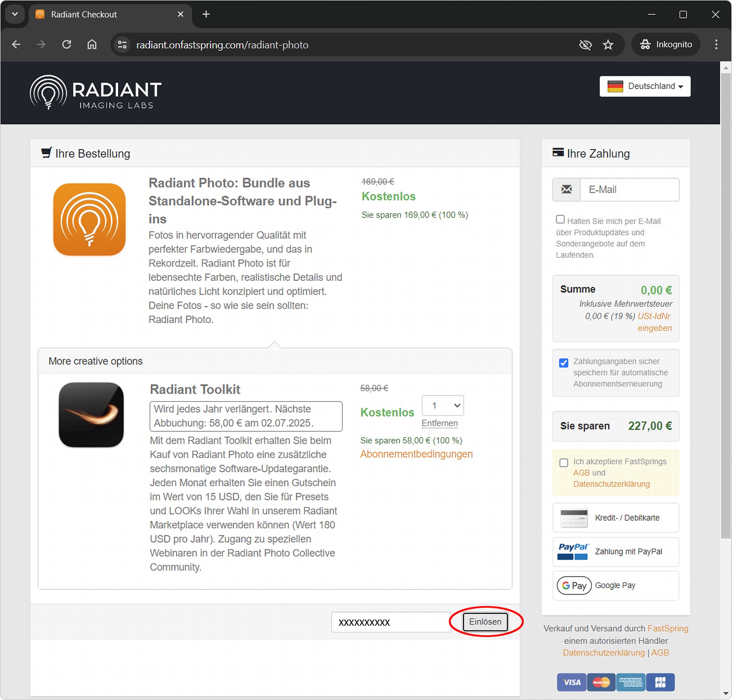Screen dimensions: 732x700
Task: Bookmark this page with the star icon
Action: pyautogui.click(x=608, y=45)
